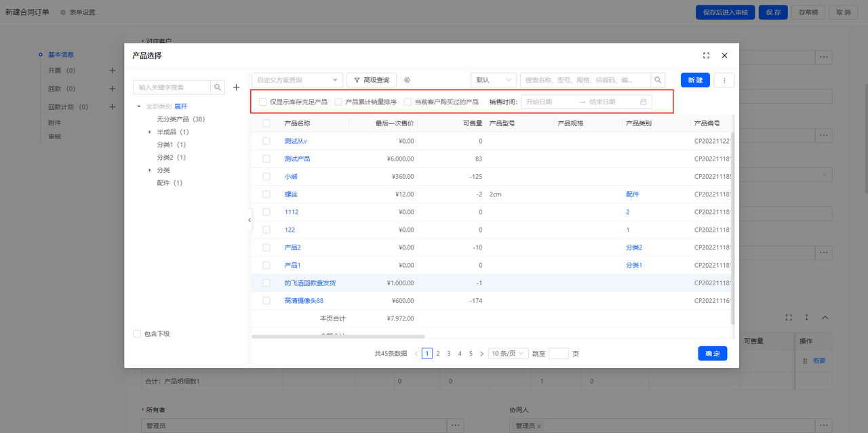Click the search magnifier beside category keyword box
This screenshot has width=868, height=433.
pos(218,87)
